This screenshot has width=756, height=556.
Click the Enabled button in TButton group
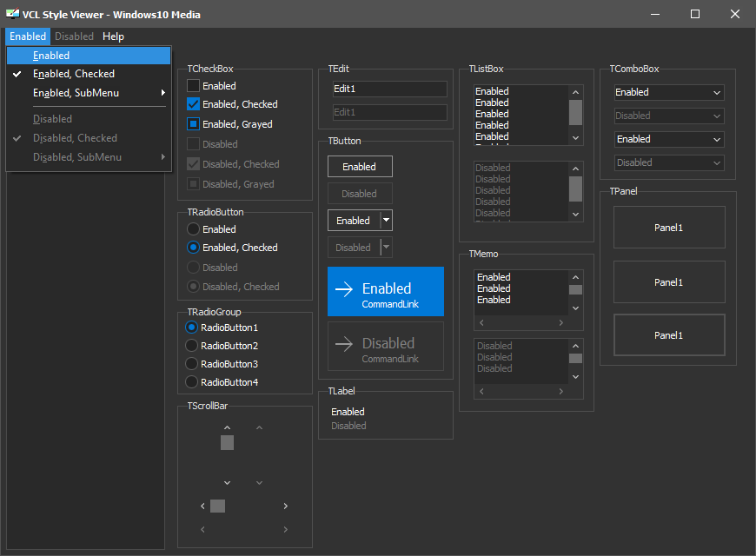[360, 167]
